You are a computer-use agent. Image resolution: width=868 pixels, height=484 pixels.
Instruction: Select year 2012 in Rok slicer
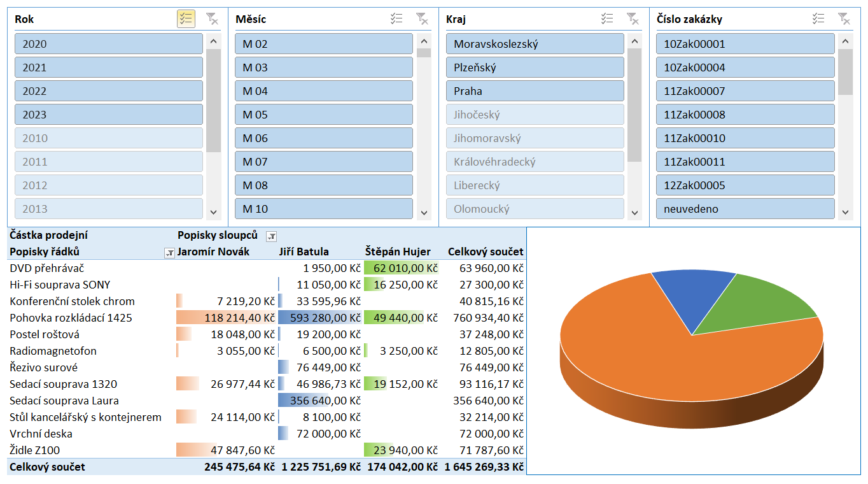coord(109,185)
